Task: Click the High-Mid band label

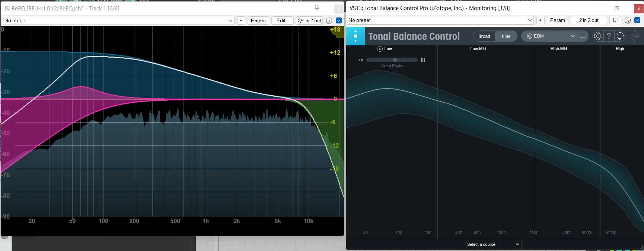Action: click(x=559, y=49)
